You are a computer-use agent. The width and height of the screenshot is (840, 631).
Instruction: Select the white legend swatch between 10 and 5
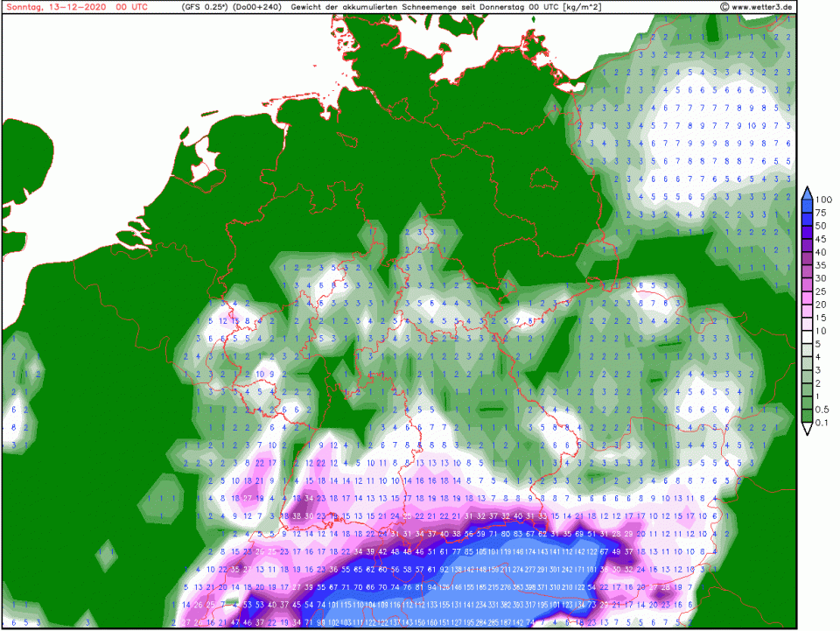[x=807, y=337]
